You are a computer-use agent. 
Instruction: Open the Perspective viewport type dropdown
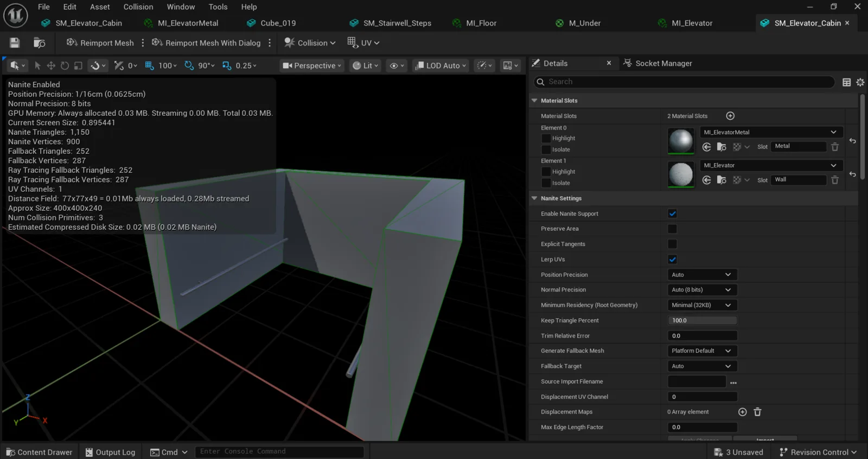pos(312,66)
